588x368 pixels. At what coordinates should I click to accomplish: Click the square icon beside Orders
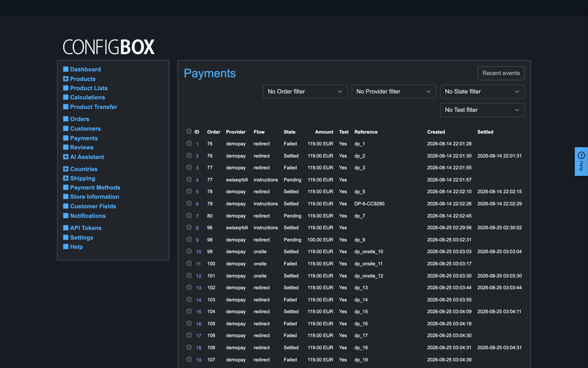66,119
